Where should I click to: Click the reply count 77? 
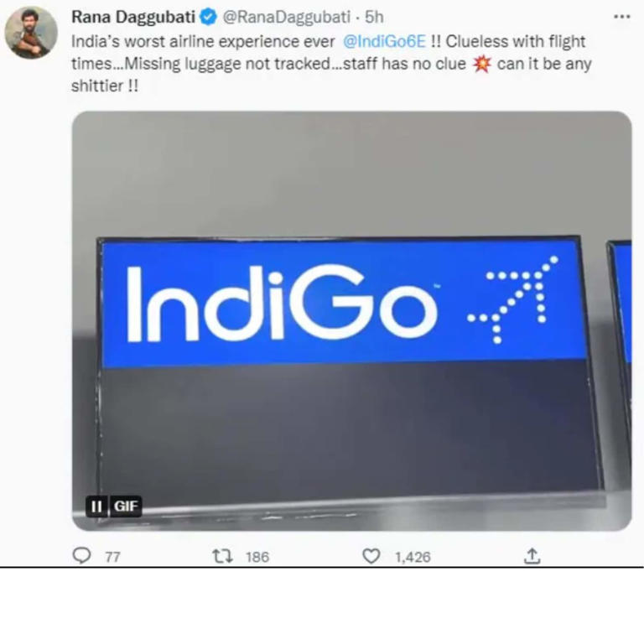112,558
